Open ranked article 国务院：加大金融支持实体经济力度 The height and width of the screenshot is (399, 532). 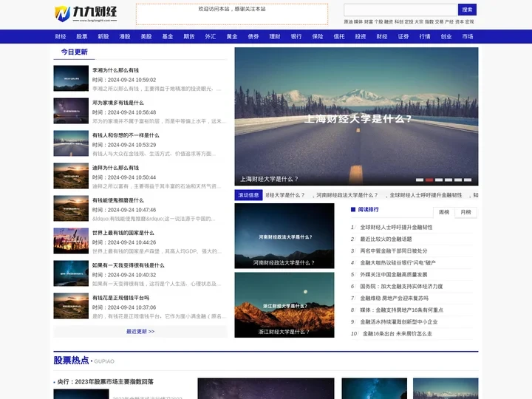(x=401, y=287)
